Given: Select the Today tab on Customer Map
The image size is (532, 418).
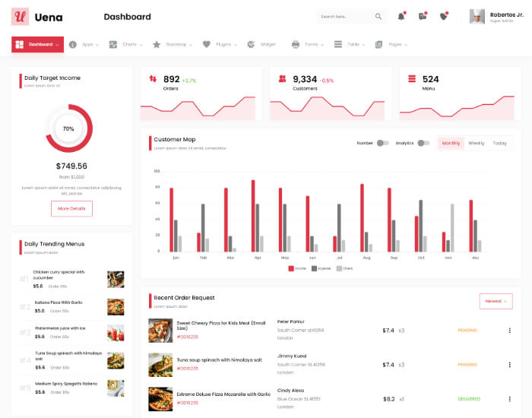Looking at the screenshot, I should (x=499, y=143).
